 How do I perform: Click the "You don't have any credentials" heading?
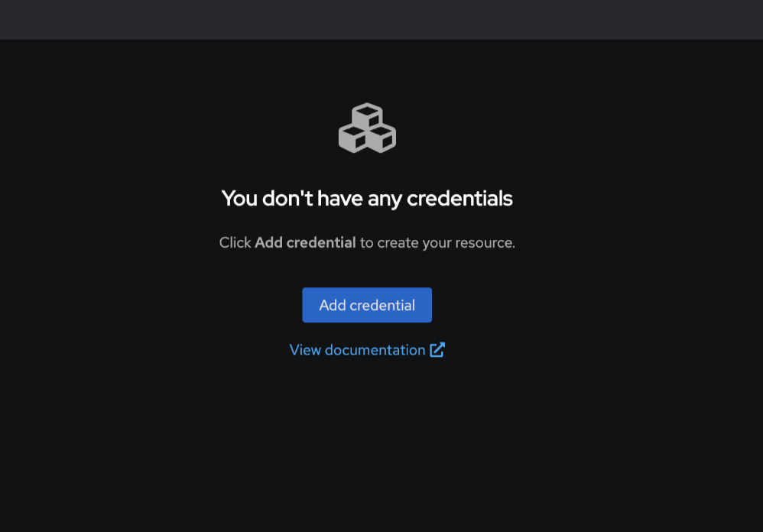[367, 199]
